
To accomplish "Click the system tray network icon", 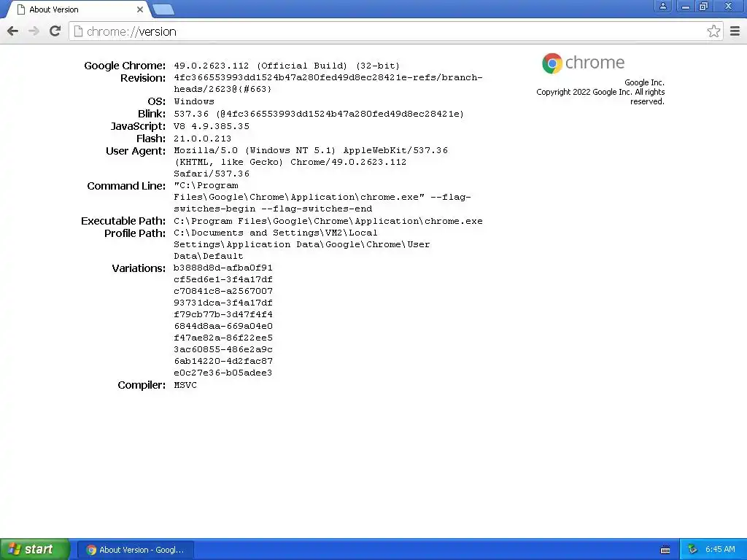I will (693, 550).
